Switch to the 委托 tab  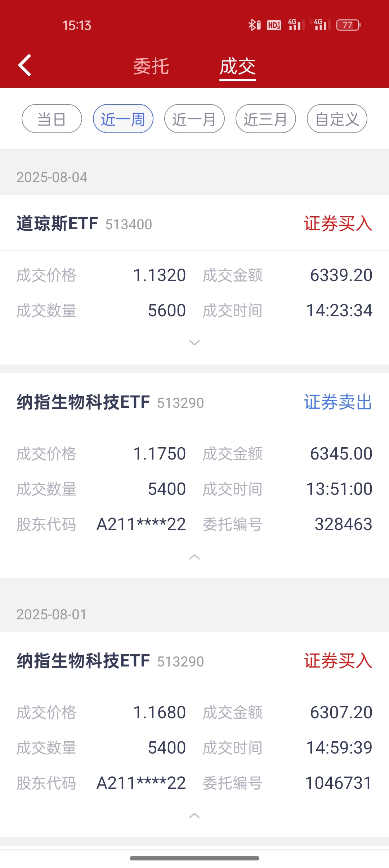(x=151, y=67)
